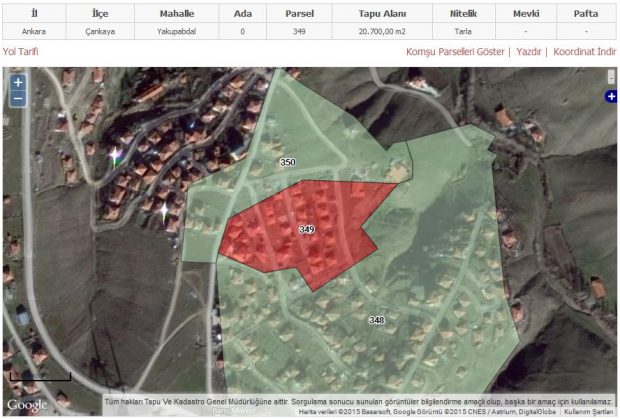This screenshot has width=620, height=419.
Task: Download coordinates via Koordinat İndir
Action: coord(584,51)
